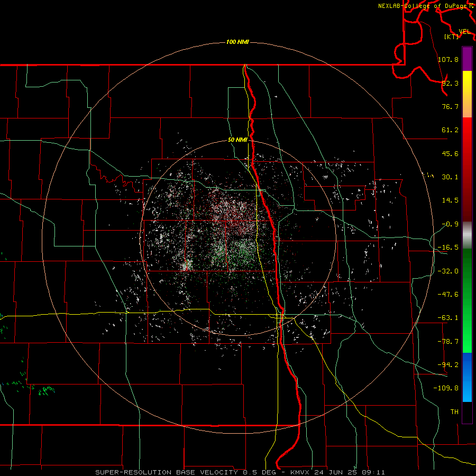The image size is (476, 476).
Task: Click the -63.1 value on the velocity scale
Action: (x=448, y=318)
